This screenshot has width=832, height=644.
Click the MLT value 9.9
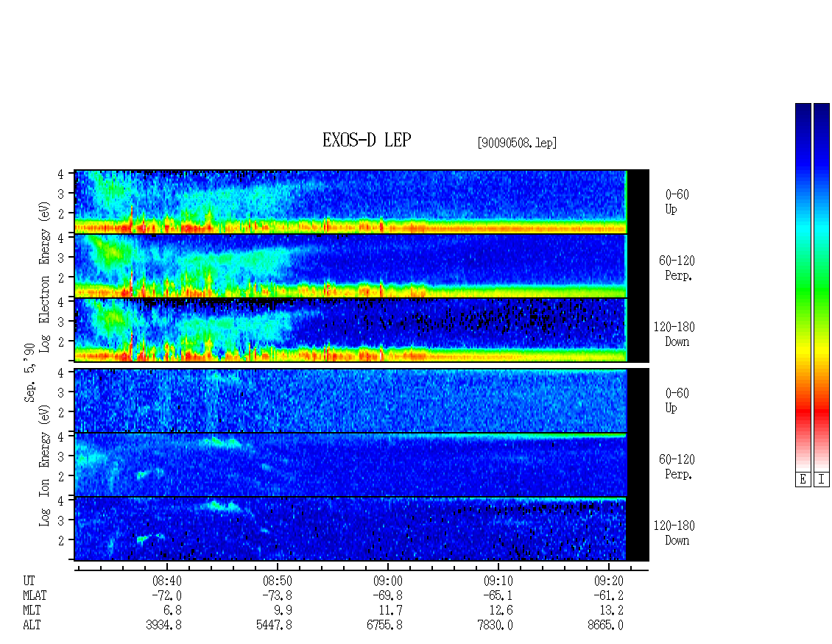(x=283, y=611)
